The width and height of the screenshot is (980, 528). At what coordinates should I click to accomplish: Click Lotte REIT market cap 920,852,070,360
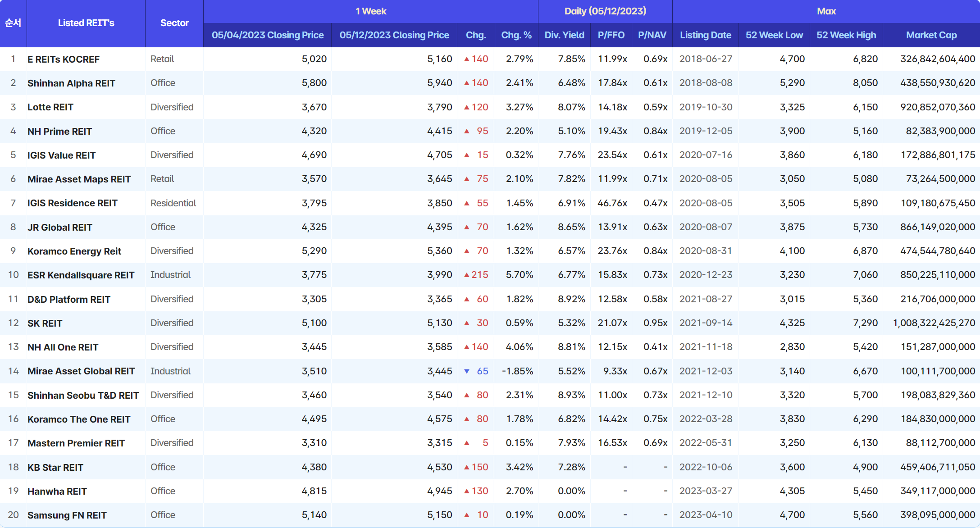click(x=938, y=107)
